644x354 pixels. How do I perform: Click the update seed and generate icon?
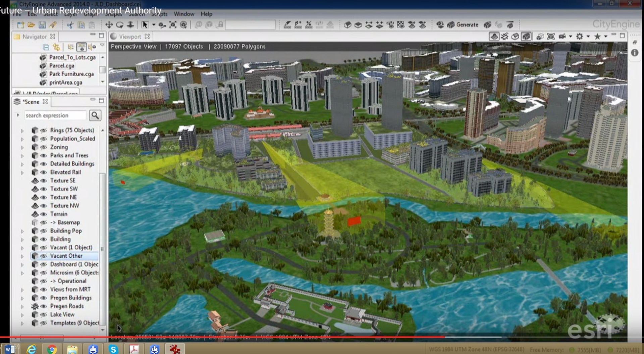coord(487,25)
